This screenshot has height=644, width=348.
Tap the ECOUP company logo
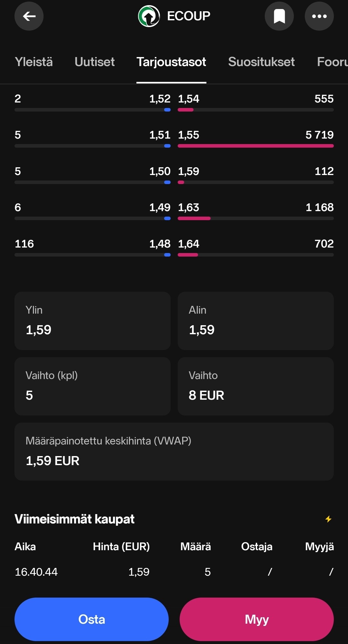click(x=149, y=16)
